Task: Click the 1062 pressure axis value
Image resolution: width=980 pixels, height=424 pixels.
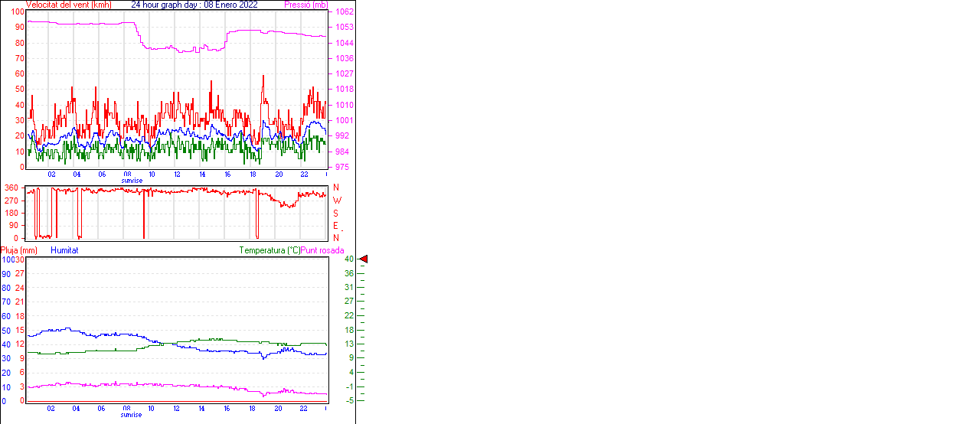Action: click(344, 12)
